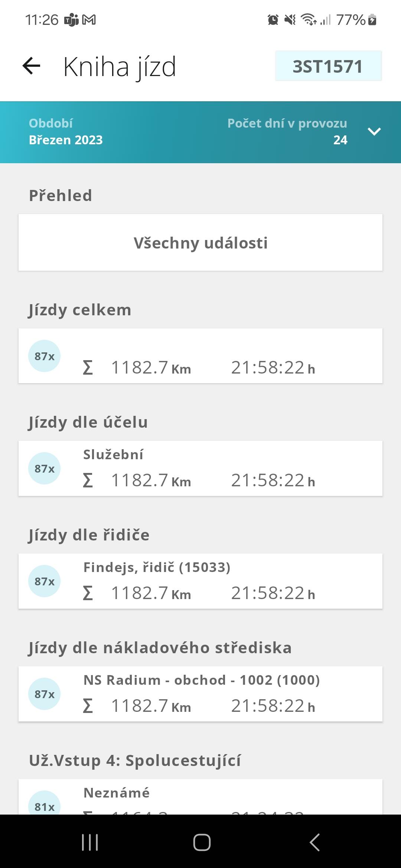Tap the Android recent apps button

(x=90, y=842)
